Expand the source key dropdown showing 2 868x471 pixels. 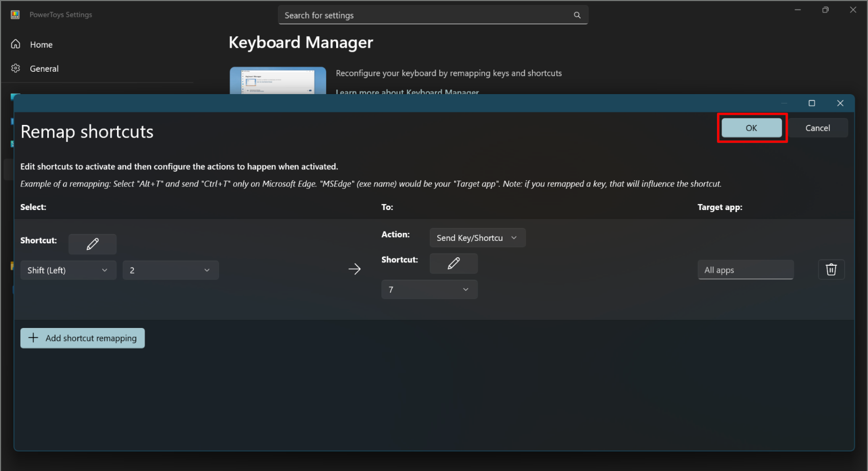click(x=170, y=270)
